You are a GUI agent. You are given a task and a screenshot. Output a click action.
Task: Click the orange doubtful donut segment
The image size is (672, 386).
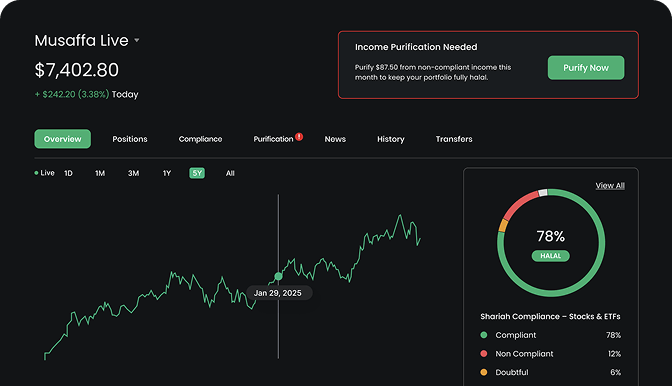coord(503,225)
